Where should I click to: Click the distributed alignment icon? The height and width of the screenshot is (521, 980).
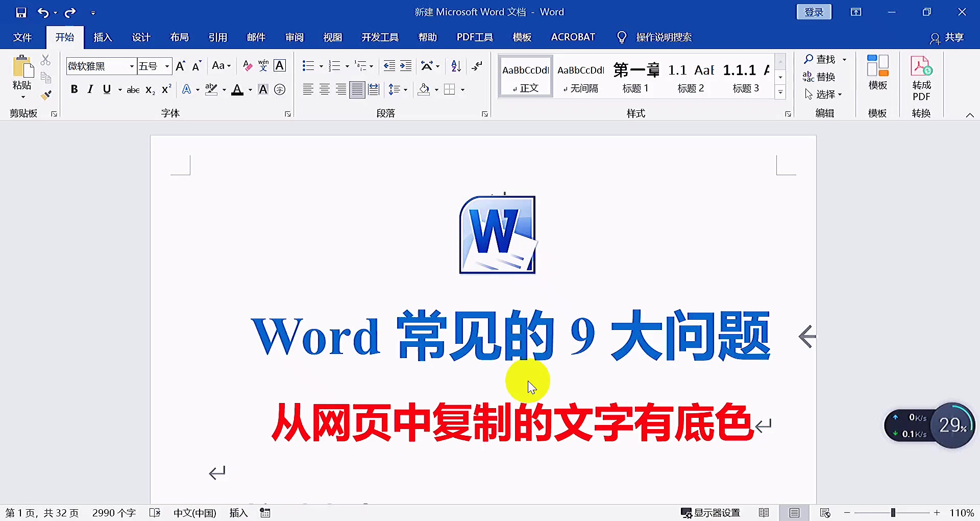pyautogui.click(x=374, y=90)
